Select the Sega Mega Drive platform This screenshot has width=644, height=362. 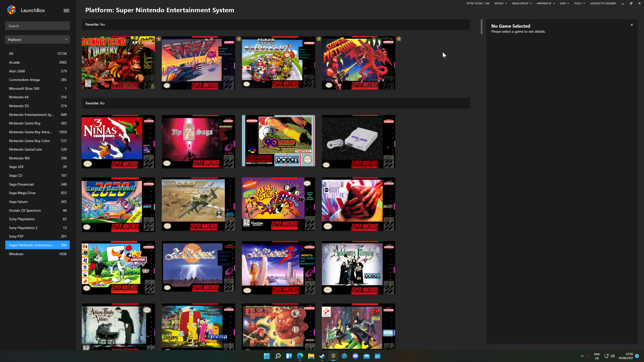point(37,193)
